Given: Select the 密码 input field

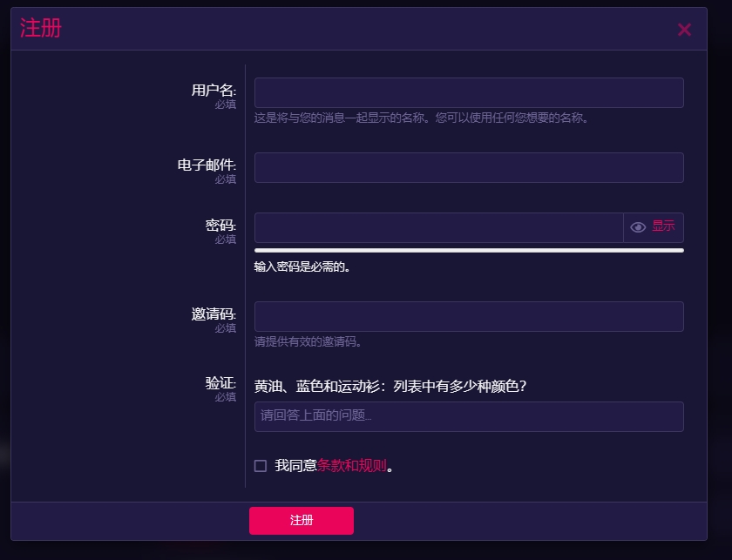Looking at the screenshot, I should coord(438,227).
